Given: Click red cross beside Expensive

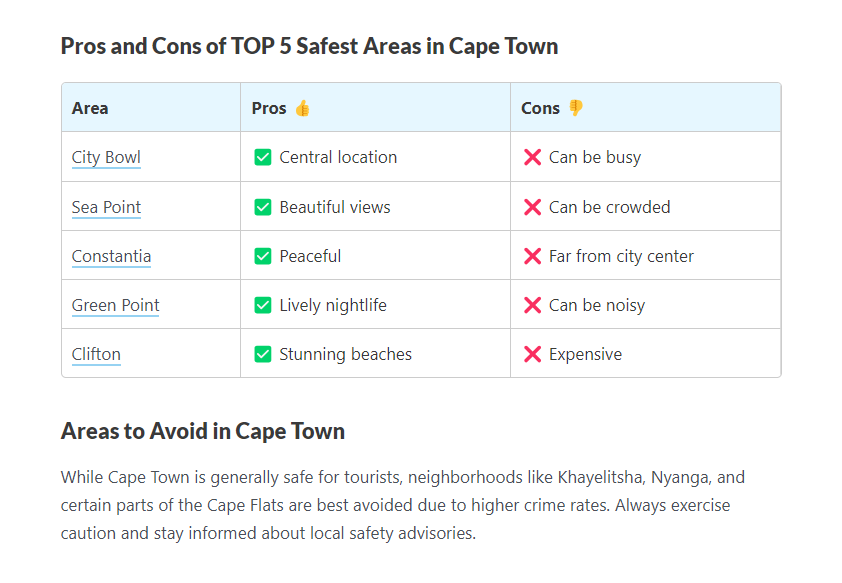Looking at the screenshot, I should point(532,354).
